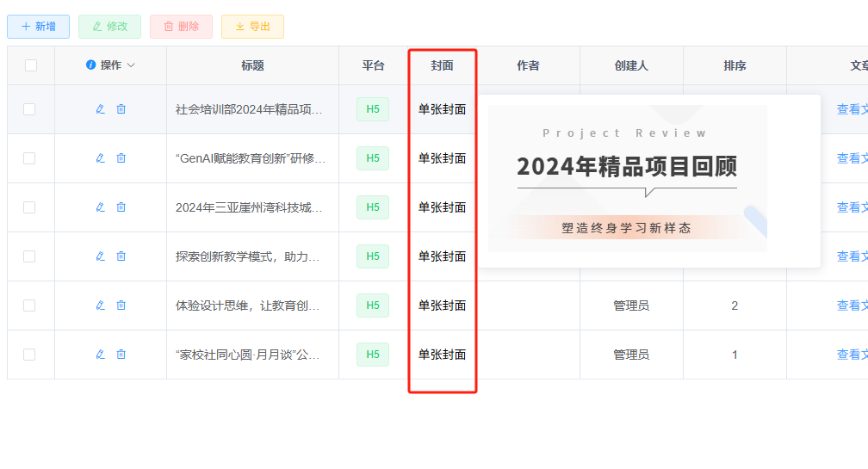This screenshot has height=469, width=868.
Task: Click the 修改 (edit) button
Action: [x=109, y=27]
